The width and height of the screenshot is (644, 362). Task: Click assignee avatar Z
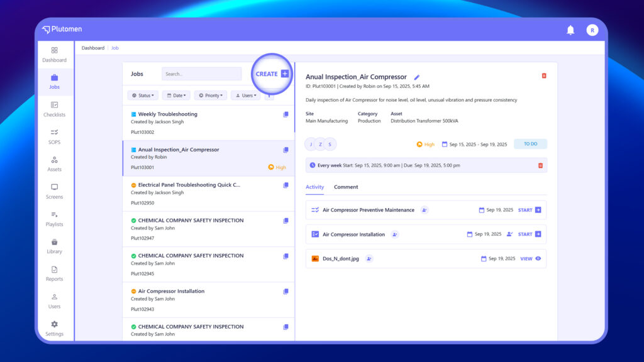point(320,145)
